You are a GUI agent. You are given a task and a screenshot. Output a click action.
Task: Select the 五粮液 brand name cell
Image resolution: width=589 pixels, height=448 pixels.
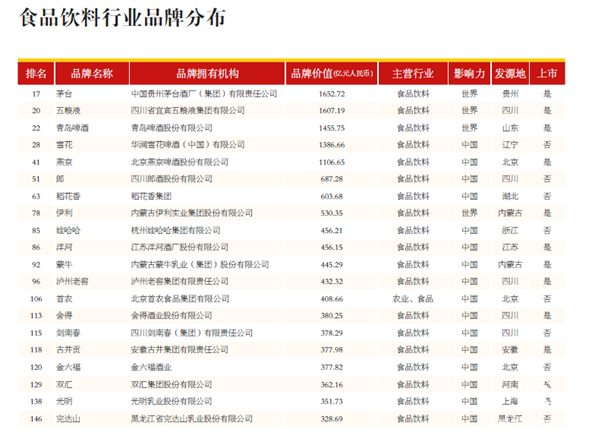coord(68,111)
